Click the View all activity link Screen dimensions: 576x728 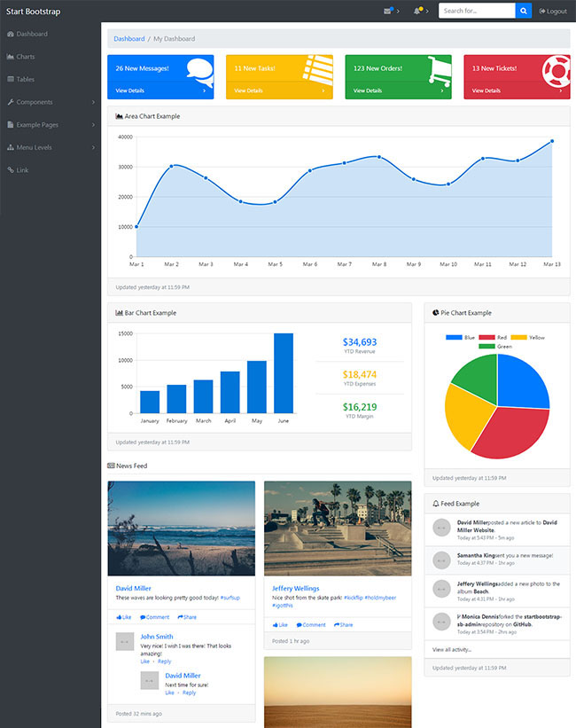click(x=454, y=650)
